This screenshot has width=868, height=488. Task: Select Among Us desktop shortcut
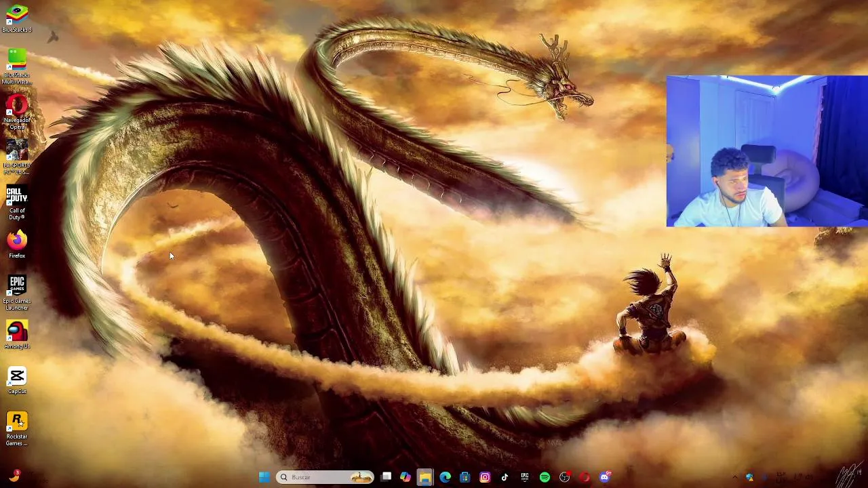tap(17, 335)
